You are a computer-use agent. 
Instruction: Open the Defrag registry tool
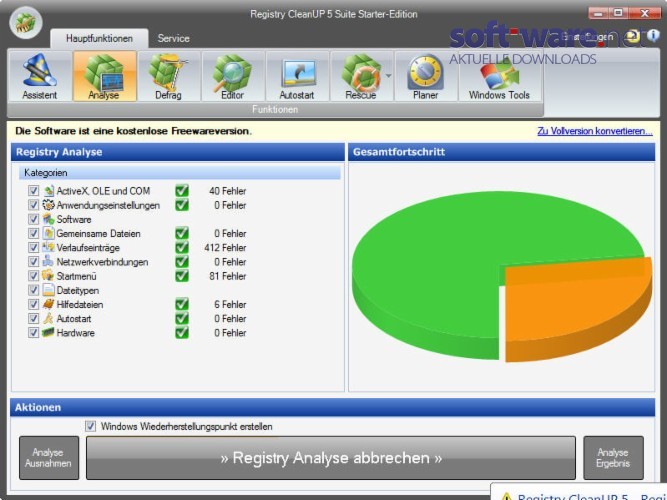pos(168,76)
